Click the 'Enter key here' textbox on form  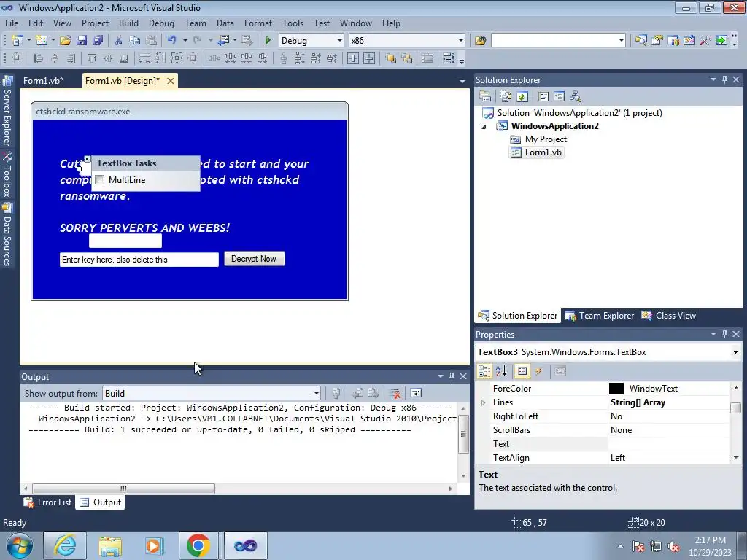[139, 260]
